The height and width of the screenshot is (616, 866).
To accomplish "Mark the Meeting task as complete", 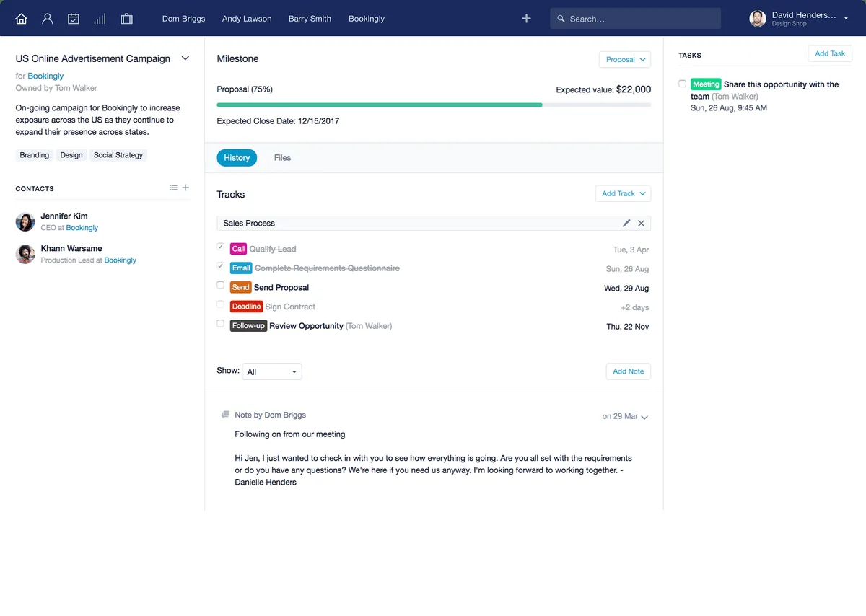I will [683, 84].
